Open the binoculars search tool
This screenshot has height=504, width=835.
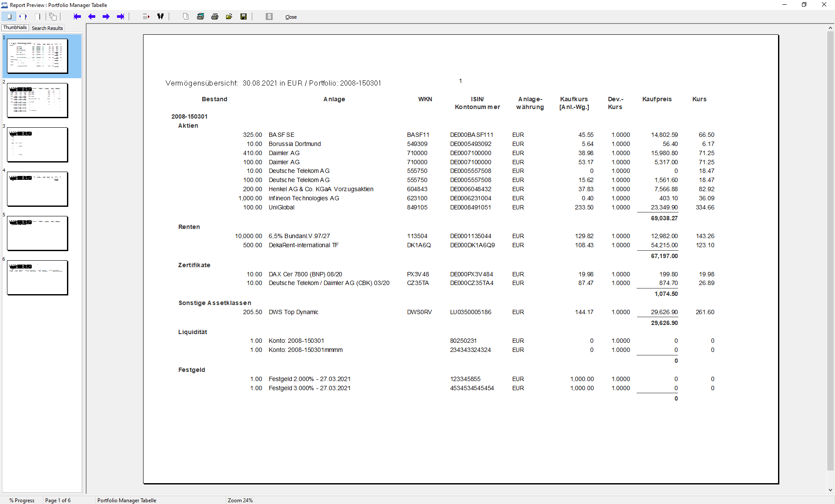coord(160,17)
